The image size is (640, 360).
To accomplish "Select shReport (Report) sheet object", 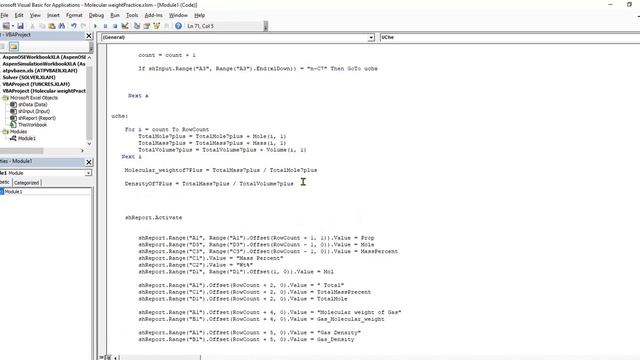I will point(37,118).
